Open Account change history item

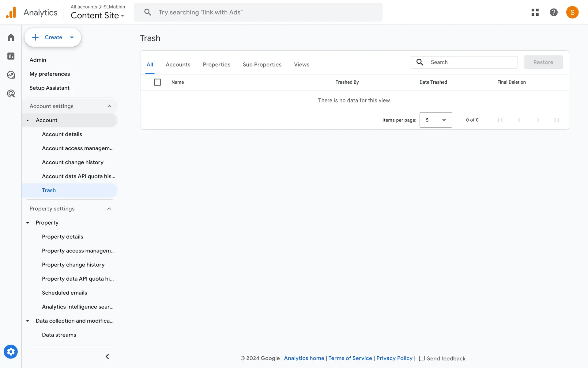pyautogui.click(x=73, y=162)
